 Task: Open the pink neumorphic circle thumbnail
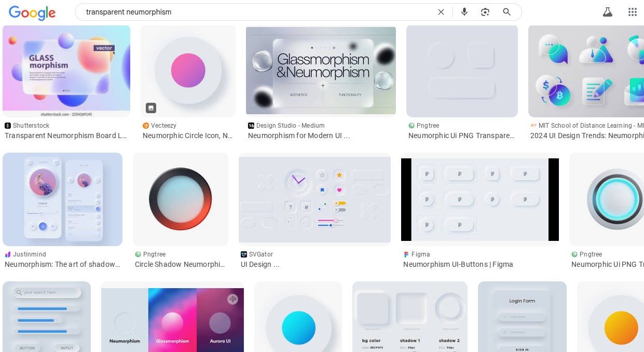[188, 71]
